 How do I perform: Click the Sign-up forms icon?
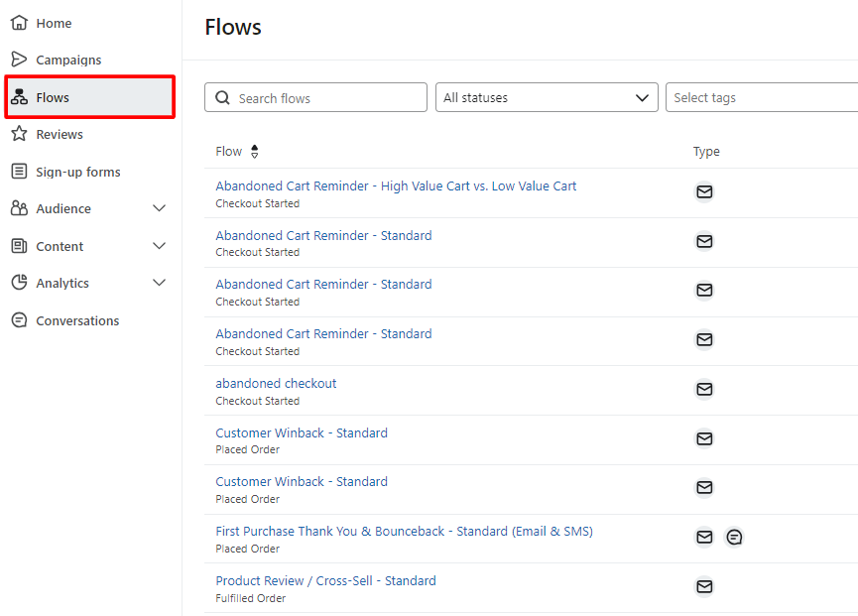(19, 172)
